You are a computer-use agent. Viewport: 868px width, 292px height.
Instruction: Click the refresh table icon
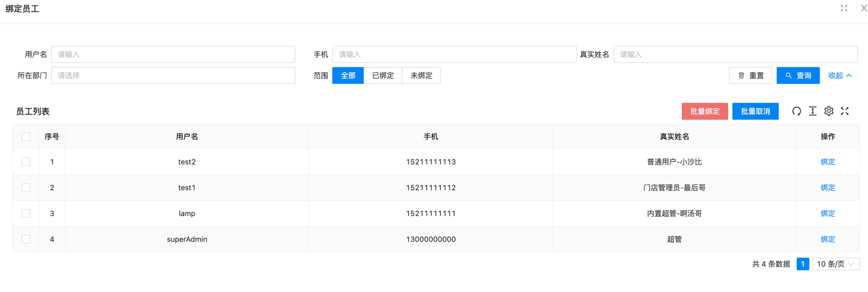click(x=796, y=111)
